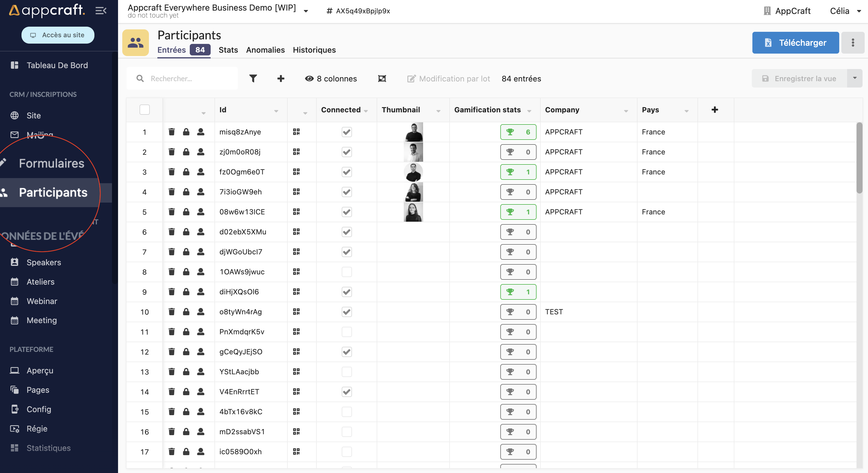Uncheck Connected checkbox for row 12
This screenshot has height=473, width=868.
pos(347,352)
